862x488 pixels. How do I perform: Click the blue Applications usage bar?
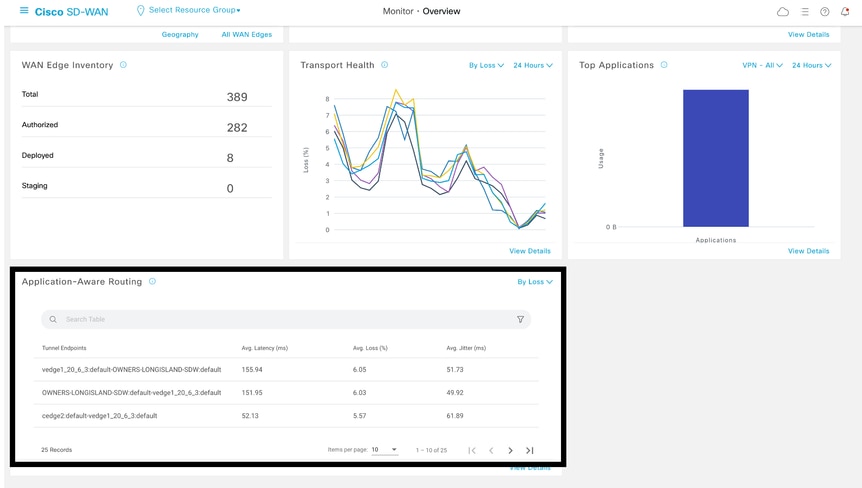point(716,158)
